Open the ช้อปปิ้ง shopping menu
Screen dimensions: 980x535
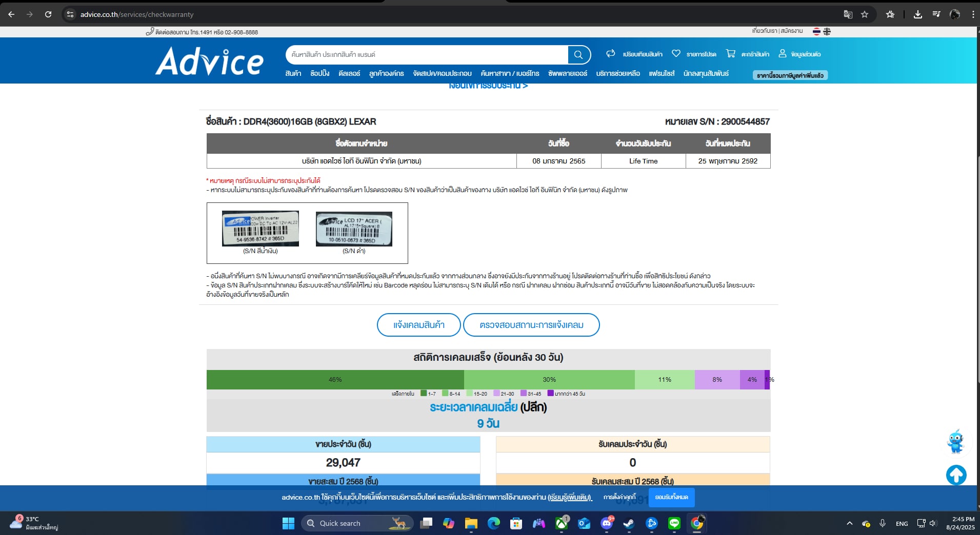[x=319, y=74]
